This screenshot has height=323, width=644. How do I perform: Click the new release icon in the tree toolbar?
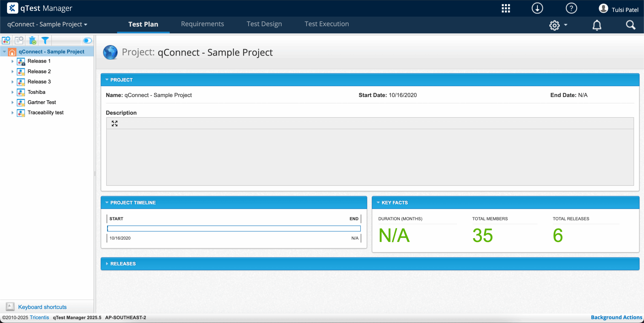(6, 40)
